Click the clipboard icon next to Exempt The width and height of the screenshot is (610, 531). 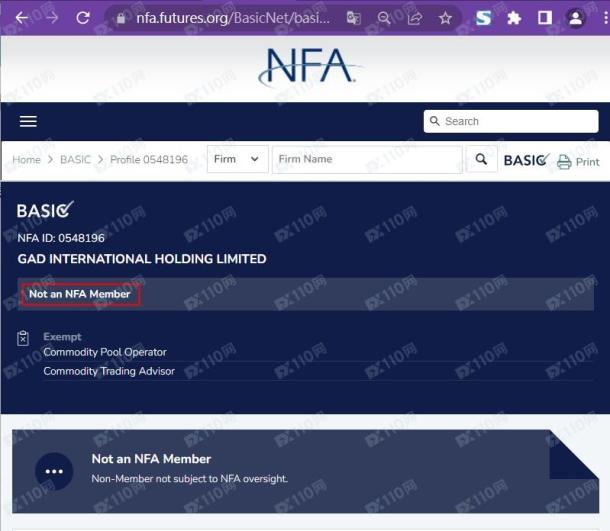coord(23,338)
